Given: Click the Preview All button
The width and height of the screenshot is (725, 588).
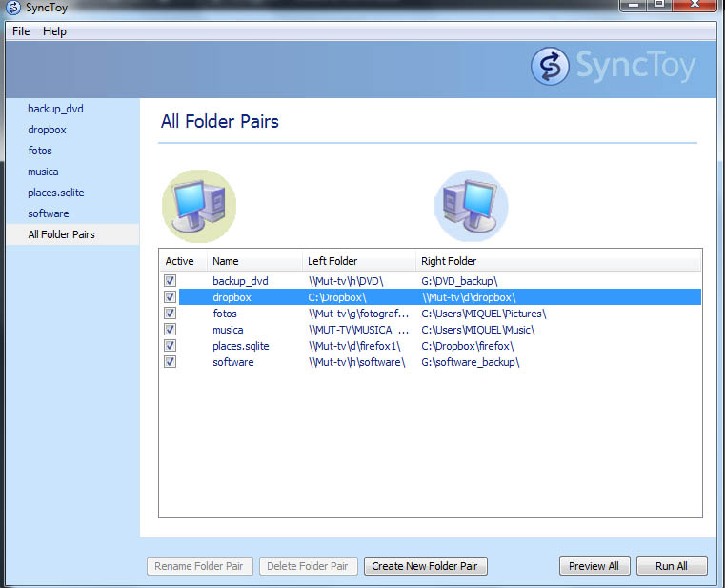Looking at the screenshot, I should [594, 566].
